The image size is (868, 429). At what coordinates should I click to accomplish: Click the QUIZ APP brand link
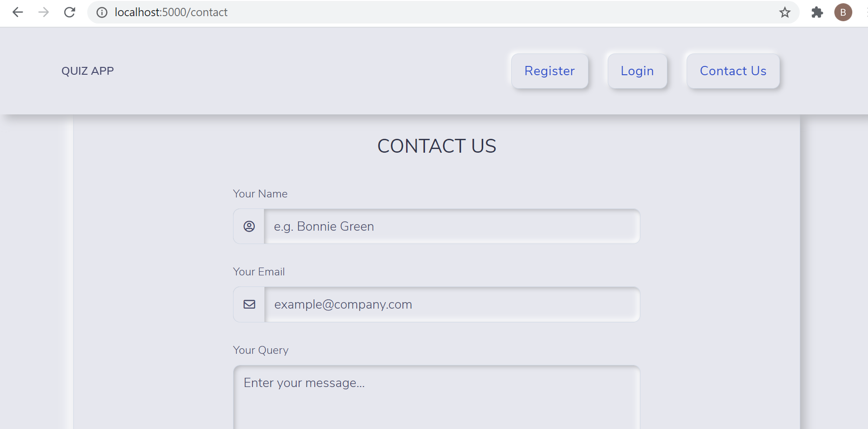[x=88, y=71]
